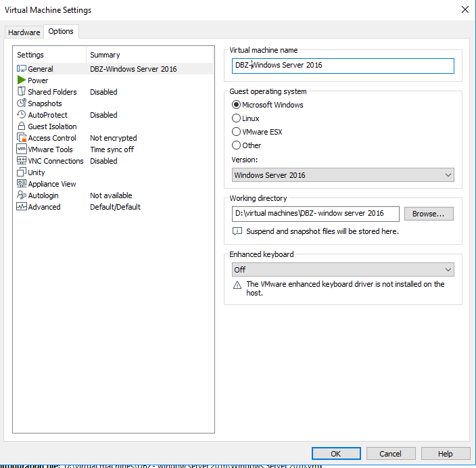The width and height of the screenshot is (476, 468).
Task: Open the Version dropdown showing Windows Server 2016
Action: click(343, 175)
